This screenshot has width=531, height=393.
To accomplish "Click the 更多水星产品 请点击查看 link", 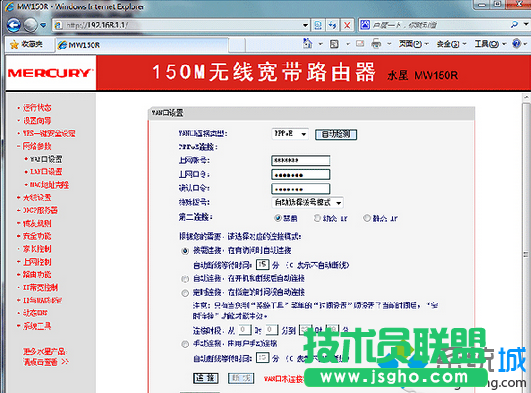I will (45, 357).
